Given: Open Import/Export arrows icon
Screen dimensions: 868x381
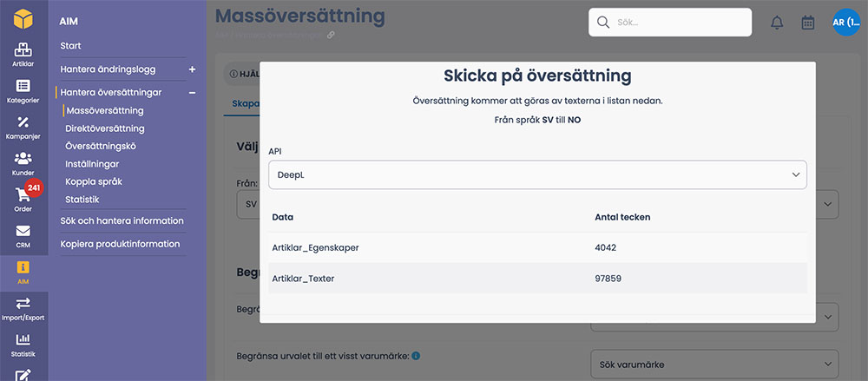Looking at the screenshot, I should coord(23,307).
